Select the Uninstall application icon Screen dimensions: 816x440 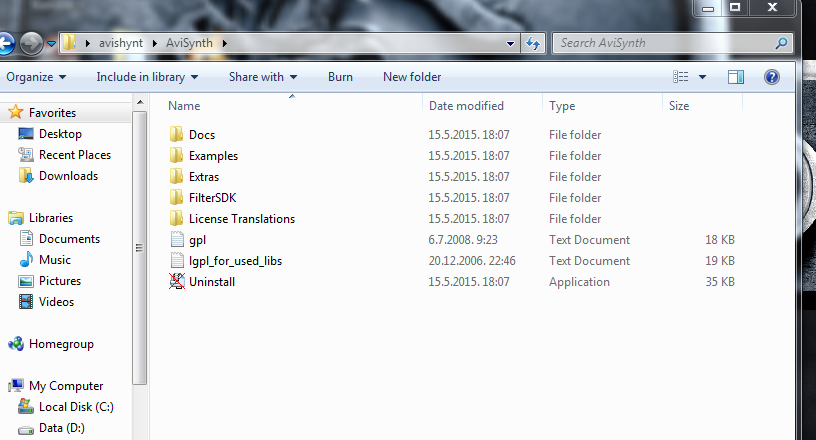click(x=177, y=281)
